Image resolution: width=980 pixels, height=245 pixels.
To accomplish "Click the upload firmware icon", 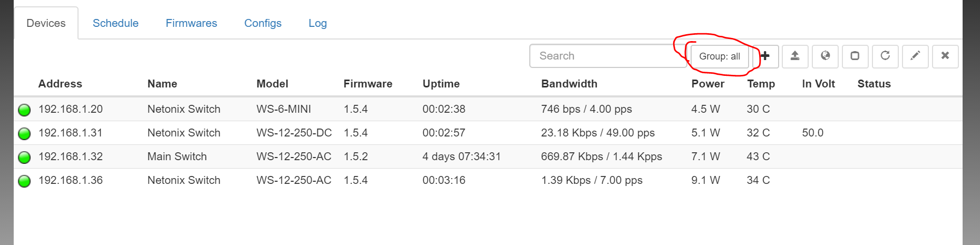I will pyautogui.click(x=795, y=56).
